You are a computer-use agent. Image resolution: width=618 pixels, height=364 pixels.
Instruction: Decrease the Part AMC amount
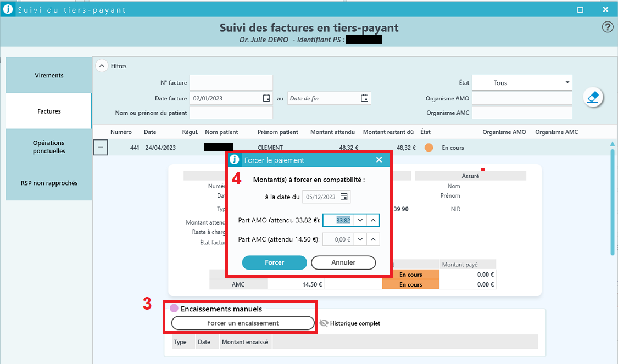tap(360, 239)
